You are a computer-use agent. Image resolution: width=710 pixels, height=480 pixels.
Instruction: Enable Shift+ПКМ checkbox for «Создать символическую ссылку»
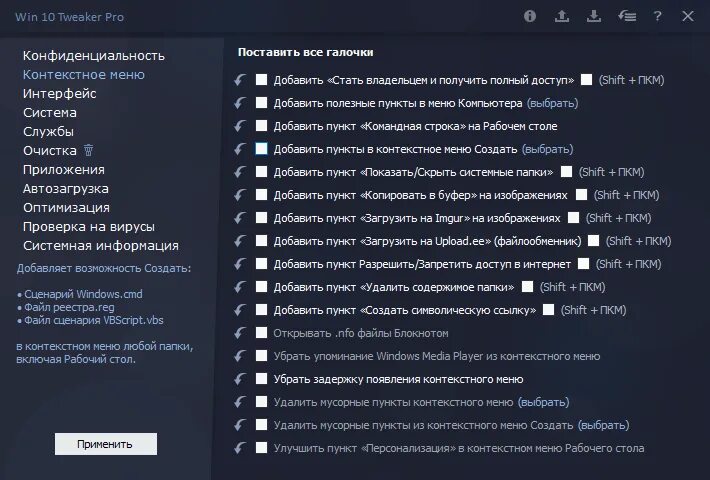[548, 310]
